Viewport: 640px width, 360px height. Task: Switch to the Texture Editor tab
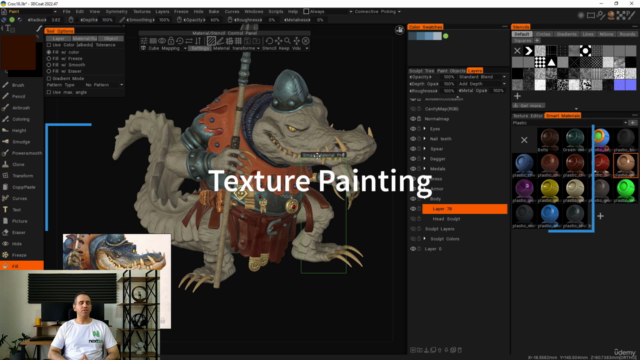(528, 116)
